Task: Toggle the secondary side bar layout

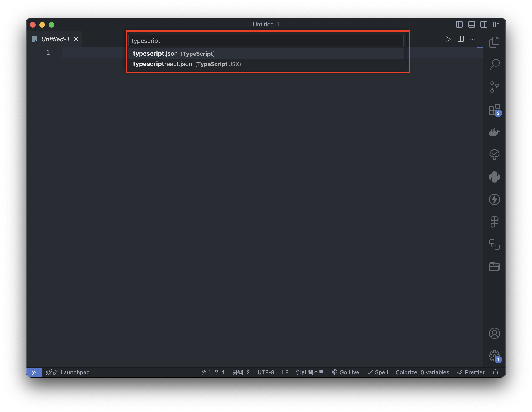Action: [484, 24]
